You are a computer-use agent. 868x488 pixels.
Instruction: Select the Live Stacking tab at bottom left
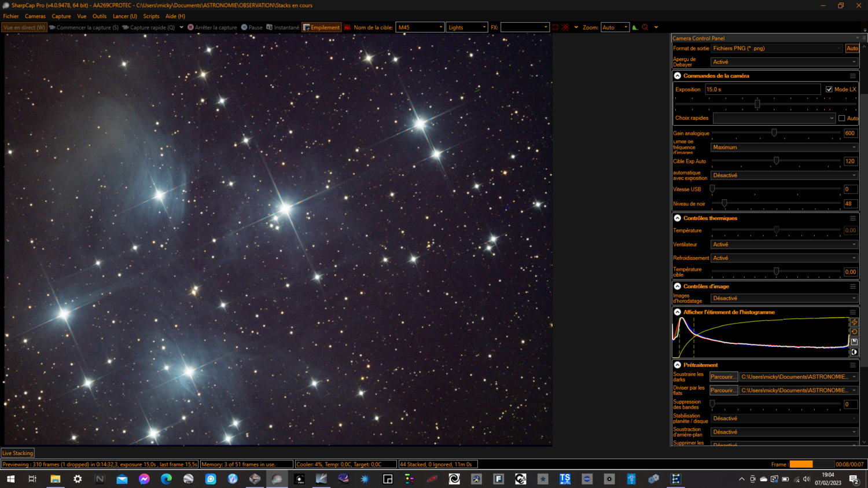tap(17, 453)
